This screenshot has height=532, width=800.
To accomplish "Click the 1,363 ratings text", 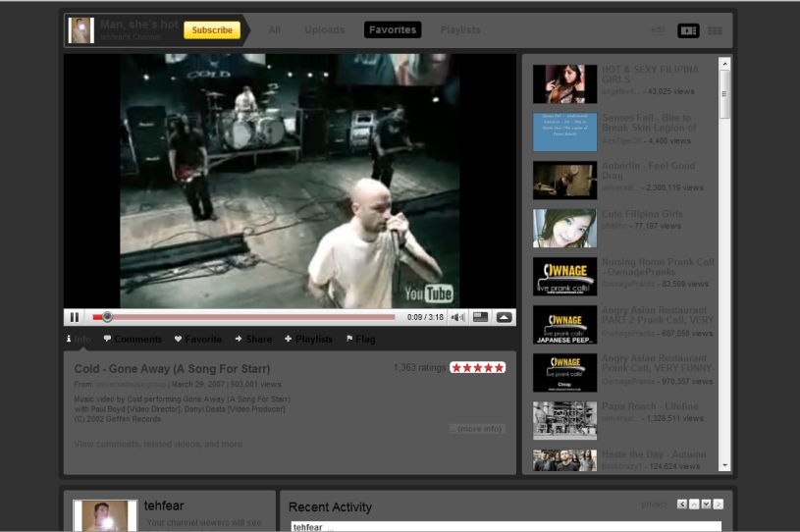I will point(419,368).
